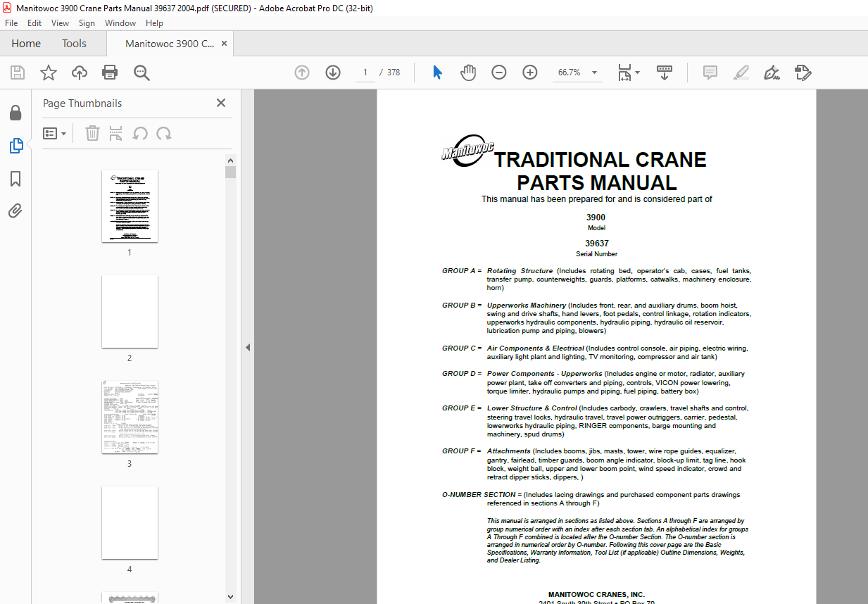The width and height of the screenshot is (868, 604).
Task: Collapse the navigation pane arrow
Action: coord(247,347)
